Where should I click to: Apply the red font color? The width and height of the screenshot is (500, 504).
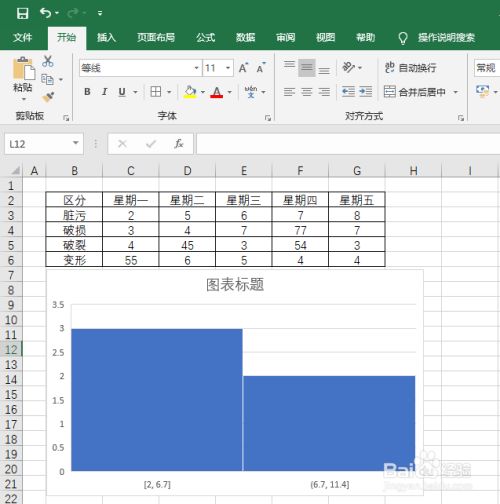tap(217, 92)
